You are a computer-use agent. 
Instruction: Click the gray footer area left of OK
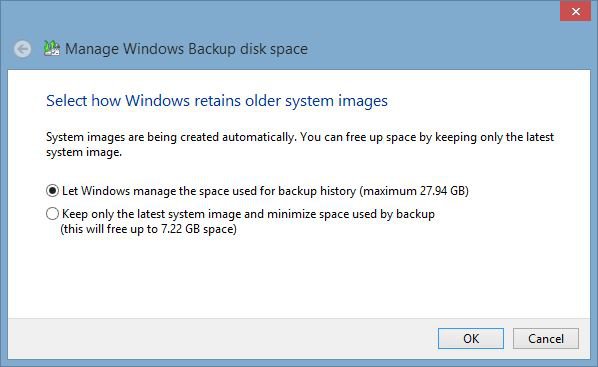click(221, 338)
